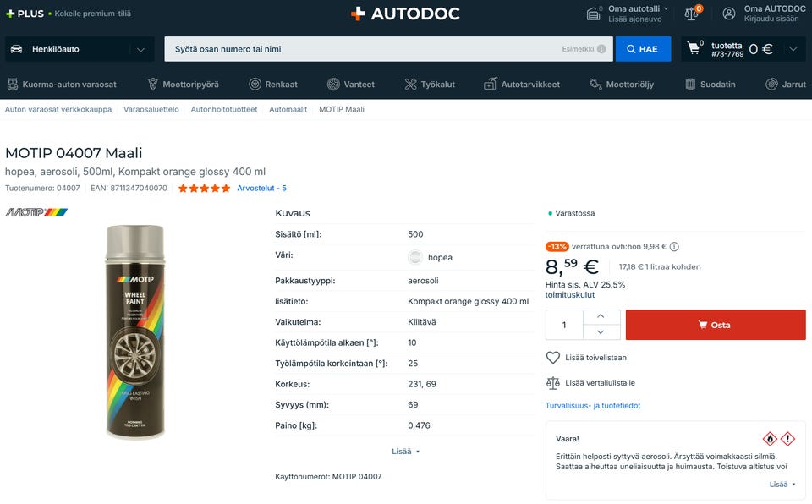812x504 pixels.
Task: Open the user account profile icon
Action: tap(728, 14)
